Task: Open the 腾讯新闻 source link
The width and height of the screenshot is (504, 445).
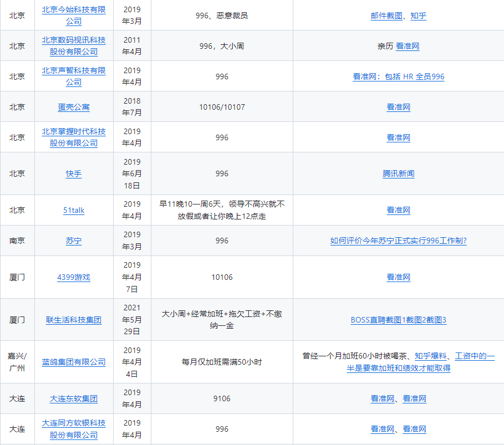Action: pos(399,173)
